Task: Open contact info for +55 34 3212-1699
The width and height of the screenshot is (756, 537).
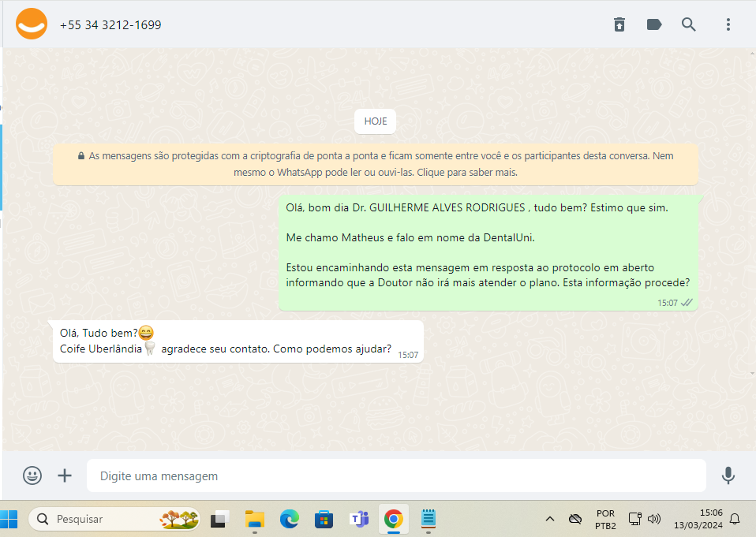Action: pos(110,25)
